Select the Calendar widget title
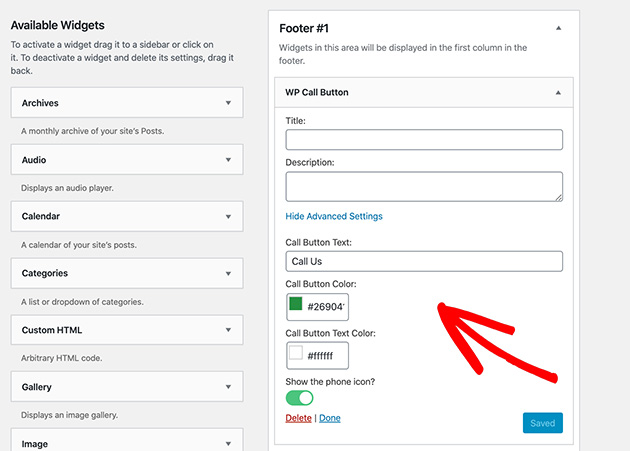The width and height of the screenshot is (630, 451). tap(41, 216)
